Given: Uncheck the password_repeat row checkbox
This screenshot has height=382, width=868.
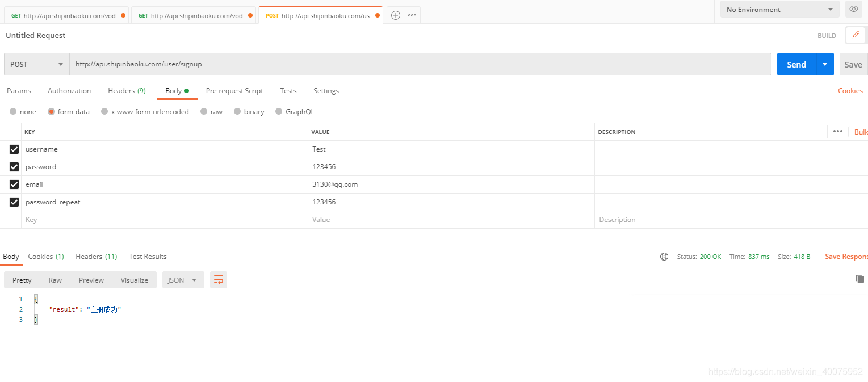Looking at the screenshot, I should (14, 202).
